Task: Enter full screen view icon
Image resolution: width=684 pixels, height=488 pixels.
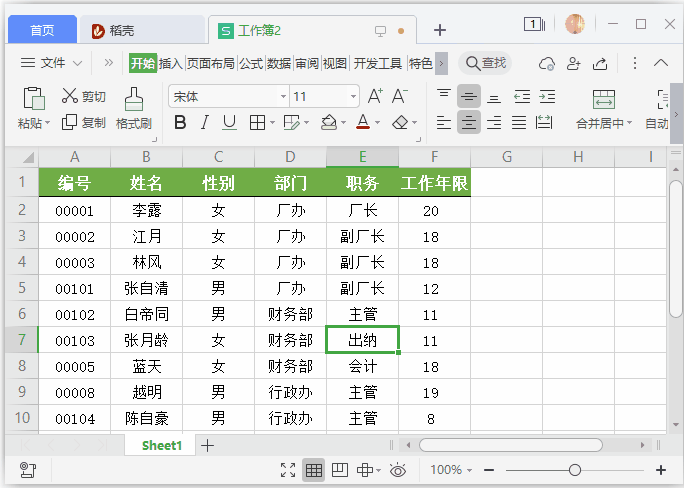Action: (288, 470)
